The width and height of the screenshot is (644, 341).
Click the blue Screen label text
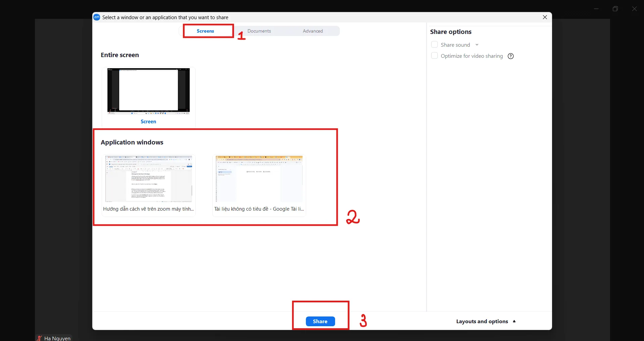click(x=148, y=122)
